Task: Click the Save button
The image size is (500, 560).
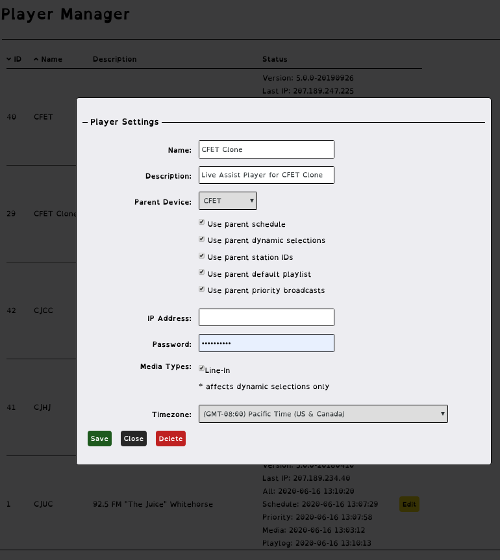Action: (100, 439)
